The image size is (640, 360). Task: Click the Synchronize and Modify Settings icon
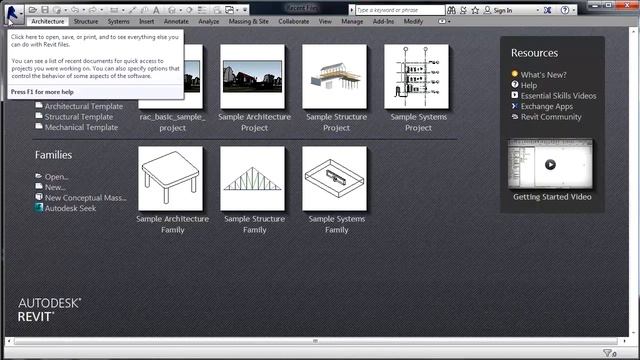[x=57, y=10]
